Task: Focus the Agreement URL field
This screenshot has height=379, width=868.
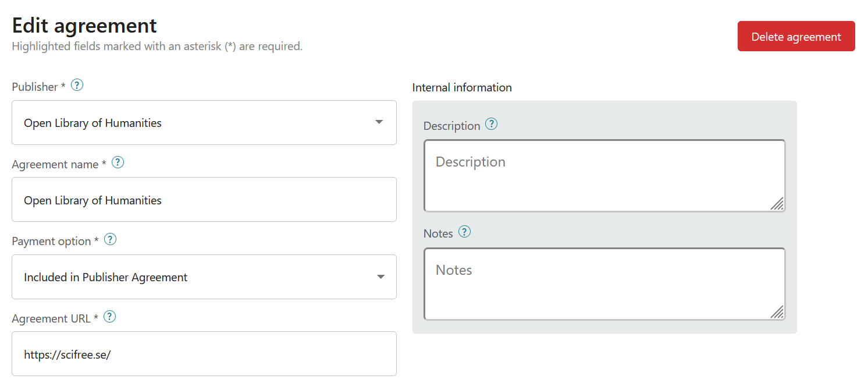Action: pyautogui.click(x=204, y=353)
